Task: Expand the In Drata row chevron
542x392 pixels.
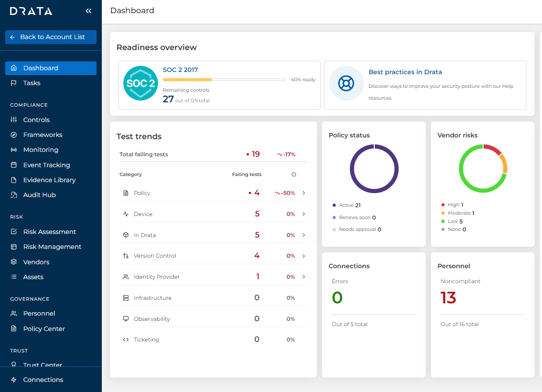Action: point(304,235)
